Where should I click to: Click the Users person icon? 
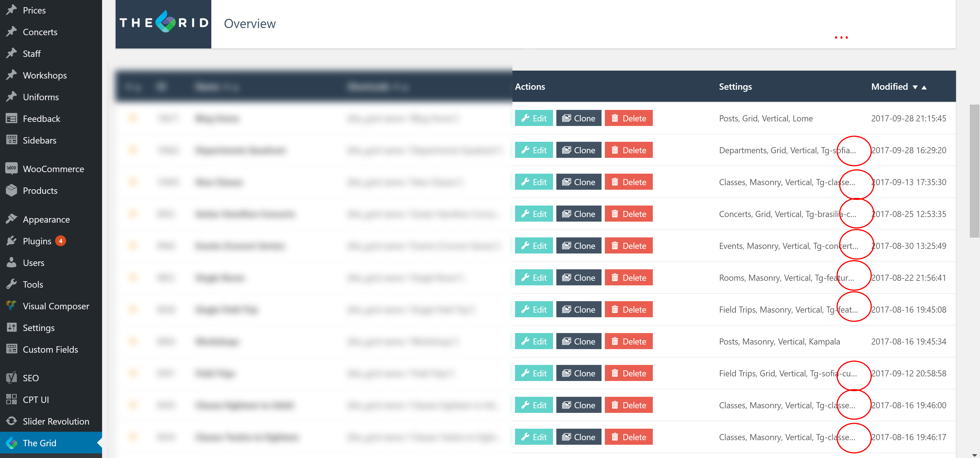click(x=11, y=262)
